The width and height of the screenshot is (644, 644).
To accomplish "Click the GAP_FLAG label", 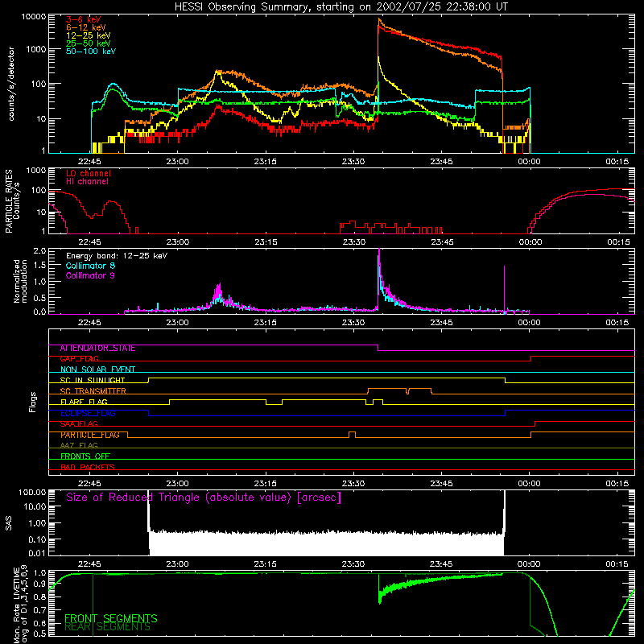I will (x=79, y=359).
